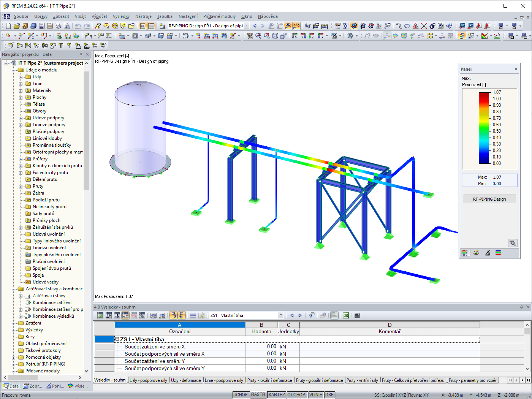
Task: Toggle the navigator display button in toolbar
Action: click(143, 26)
